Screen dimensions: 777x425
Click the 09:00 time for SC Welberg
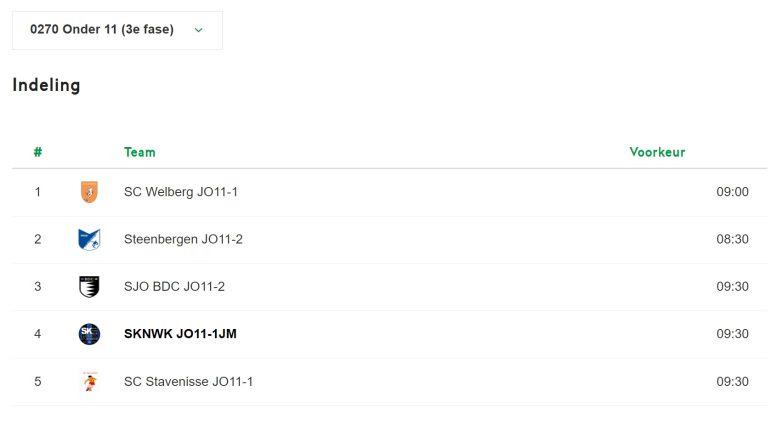tap(732, 192)
